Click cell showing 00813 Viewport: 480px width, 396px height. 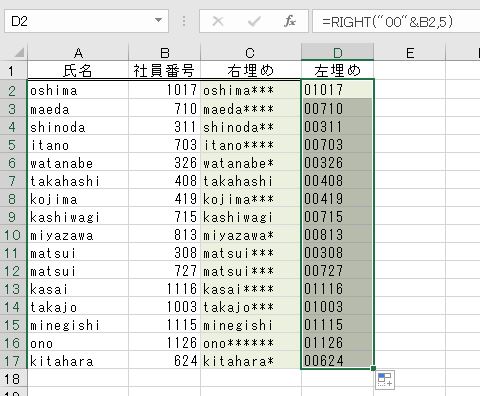coord(338,235)
